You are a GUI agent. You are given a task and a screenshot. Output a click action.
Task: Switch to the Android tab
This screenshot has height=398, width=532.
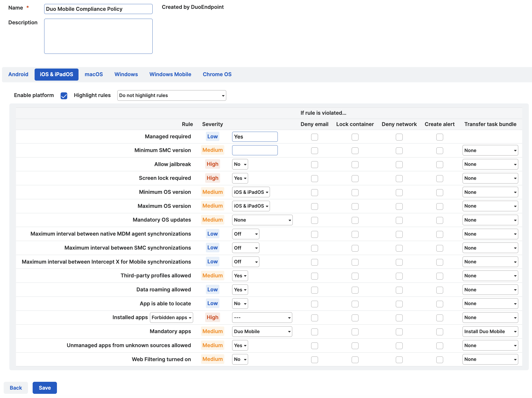[18, 74]
